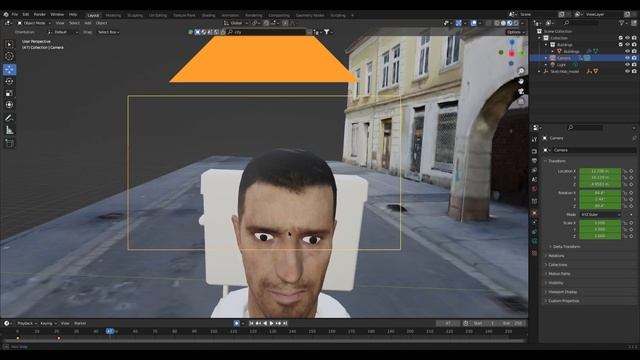Screen dimensions: 640x360
Task: Click the Location X value field
Action: coord(600,171)
